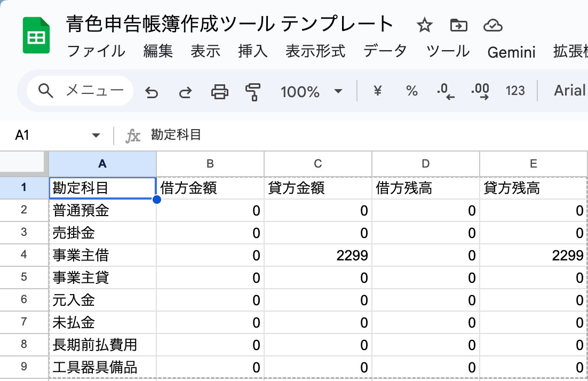Click the redo arrow
This screenshot has height=381, width=588.
point(185,91)
